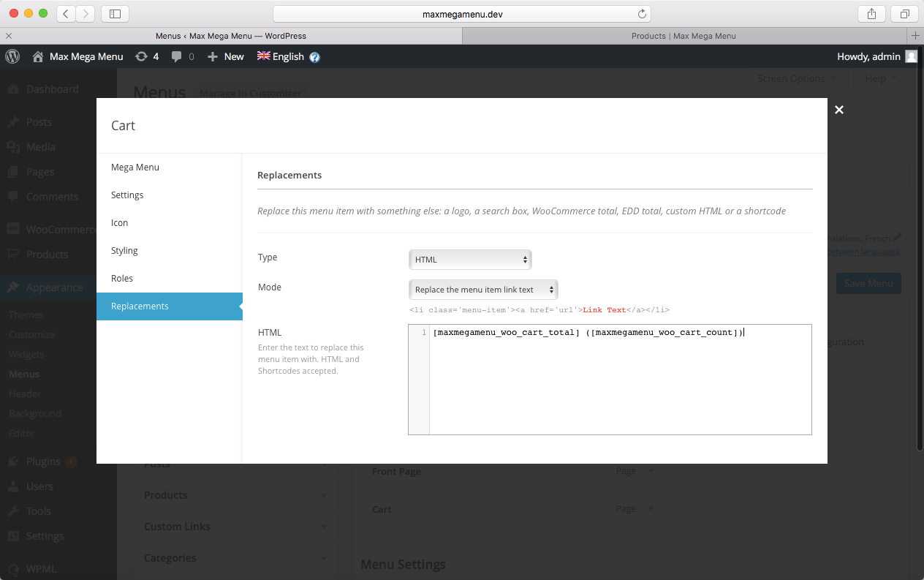The width and height of the screenshot is (924, 580).
Task: Go to the Styling tab
Action: 170,251
